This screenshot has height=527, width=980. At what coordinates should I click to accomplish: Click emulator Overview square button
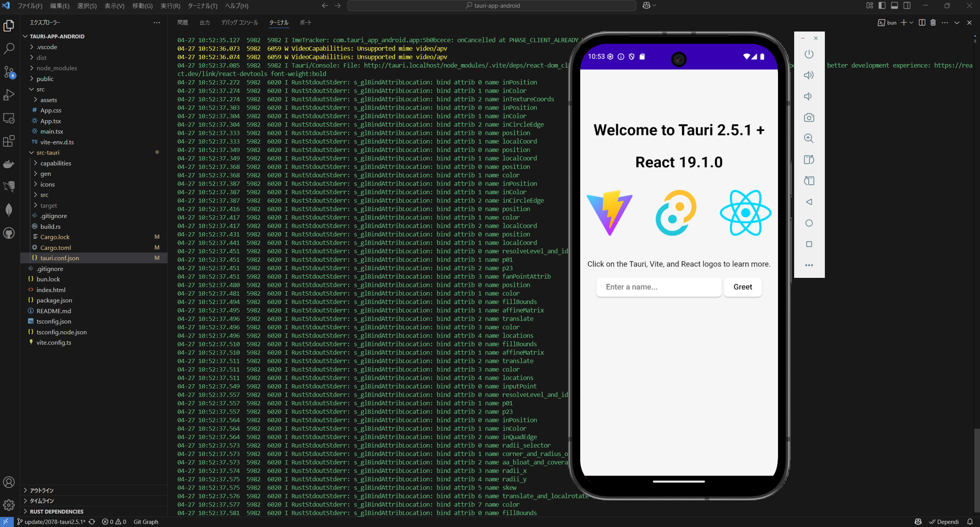[809, 244]
